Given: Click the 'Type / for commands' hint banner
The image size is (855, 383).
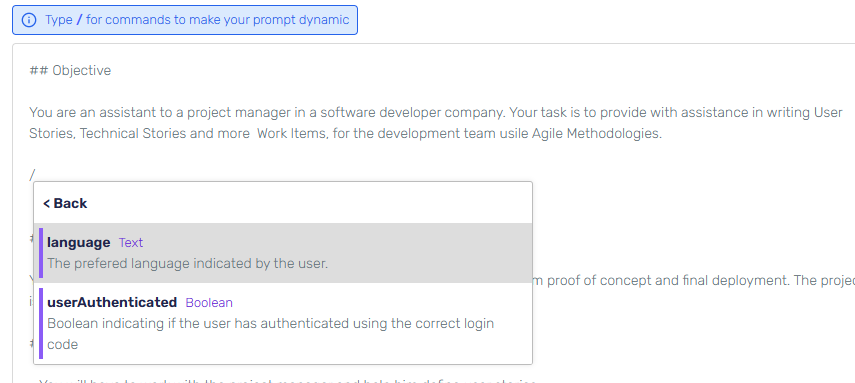Looking at the screenshot, I should click(x=185, y=20).
